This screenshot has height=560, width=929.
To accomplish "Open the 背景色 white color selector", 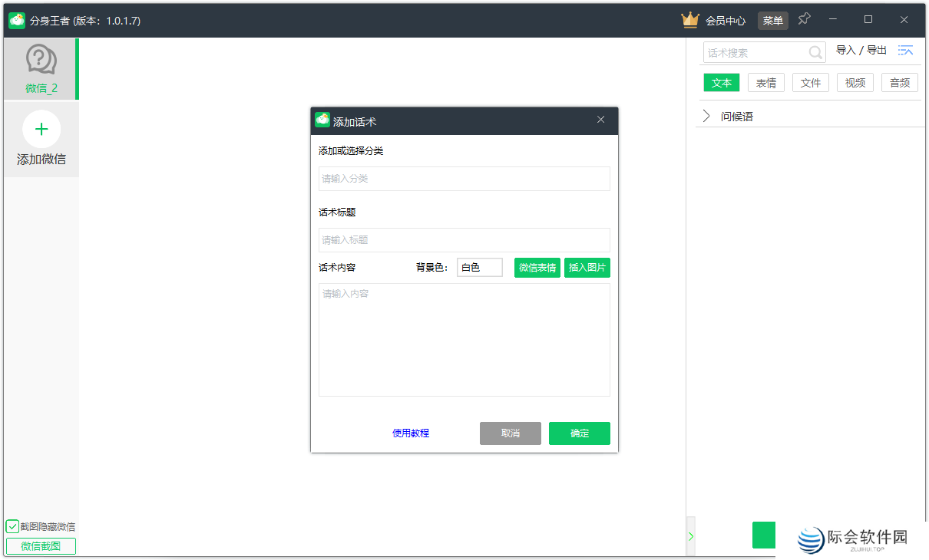I will [479, 267].
